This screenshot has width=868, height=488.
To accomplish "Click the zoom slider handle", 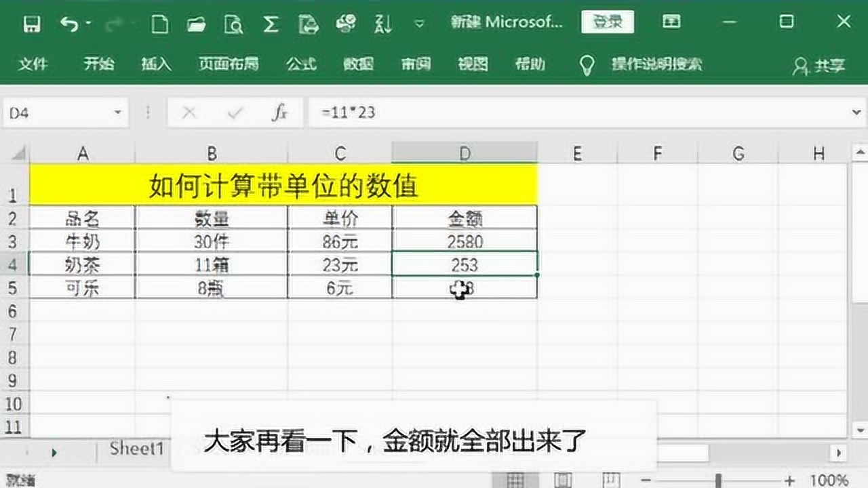I will (718, 480).
